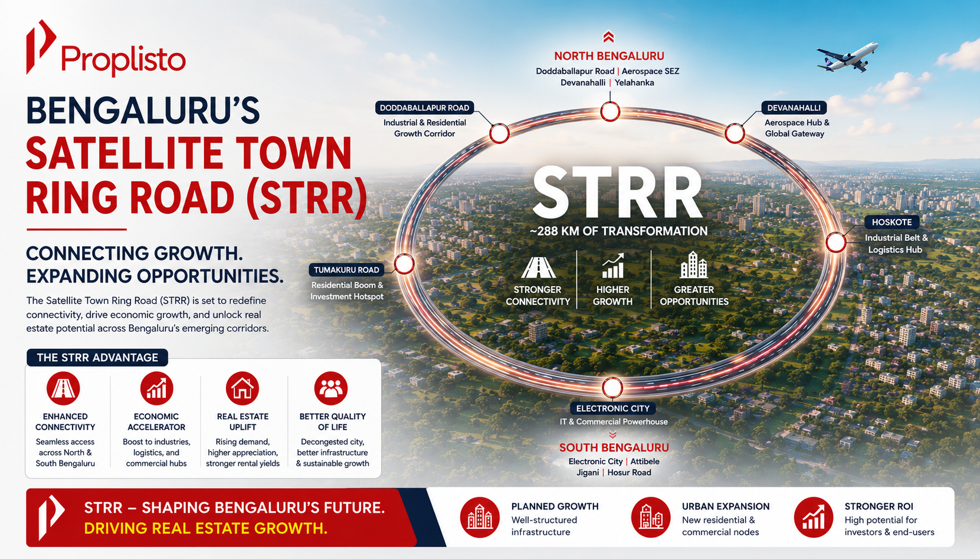Click '~288 KM OF TRANSFORMATION' text
980x559 pixels.
pyautogui.click(x=618, y=231)
